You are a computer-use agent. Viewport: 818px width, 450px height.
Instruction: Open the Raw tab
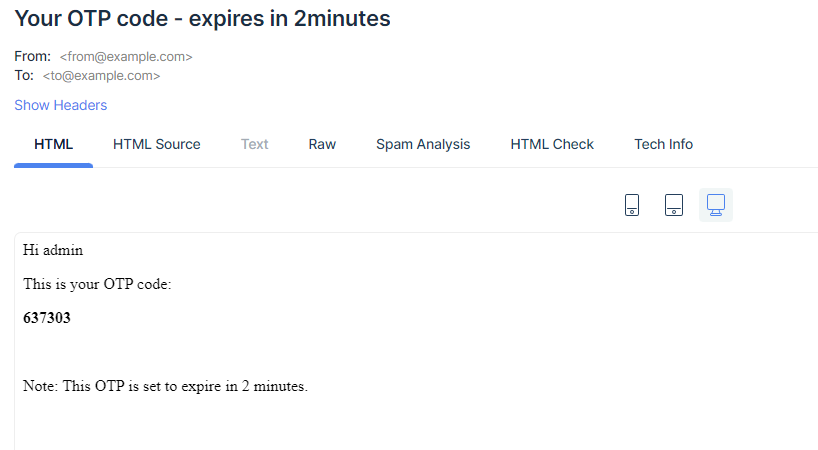coord(322,144)
